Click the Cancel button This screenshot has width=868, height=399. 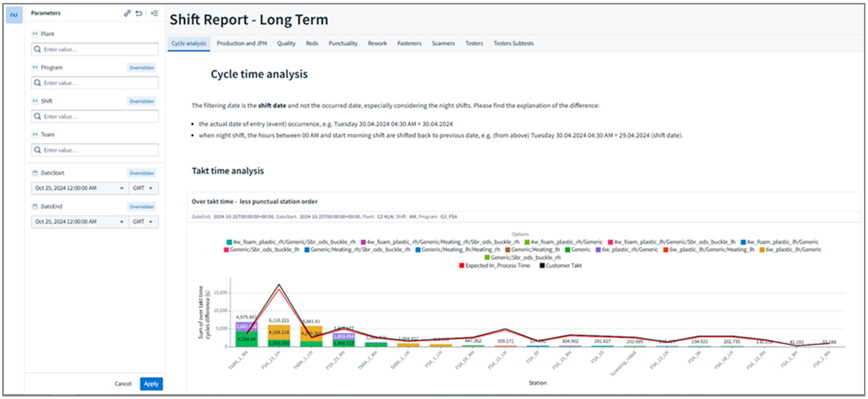point(123,384)
